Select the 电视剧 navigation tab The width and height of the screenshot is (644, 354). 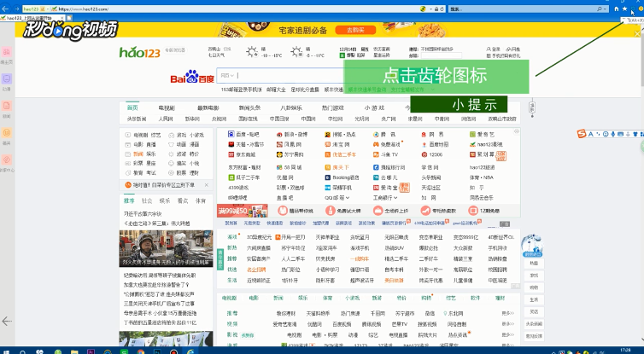[x=167, y=107]
